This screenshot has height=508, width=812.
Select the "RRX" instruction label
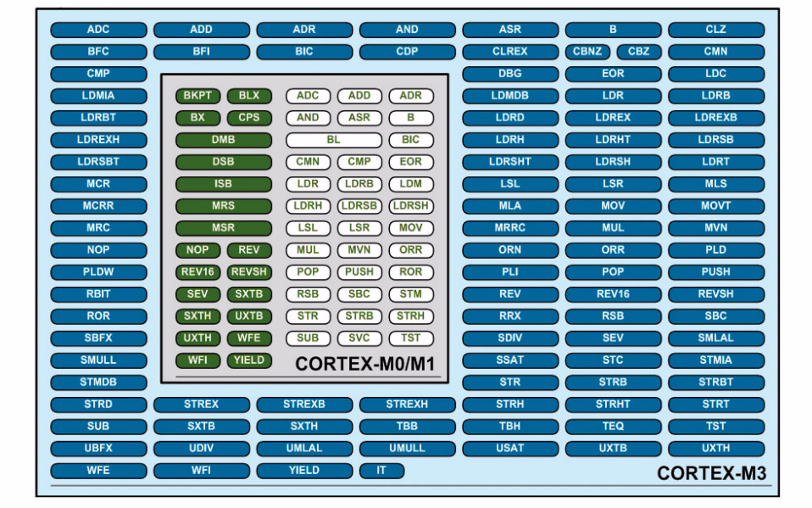point(510,316)
